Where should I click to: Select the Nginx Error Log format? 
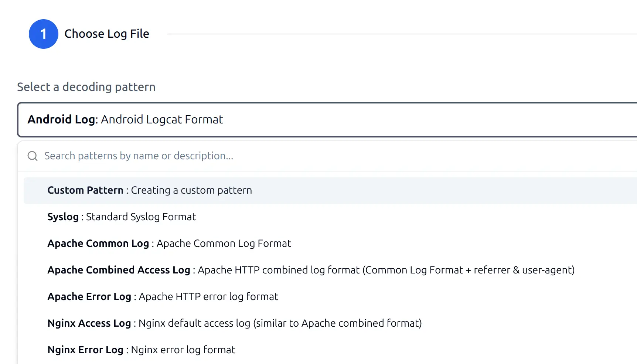click(141, 350)
